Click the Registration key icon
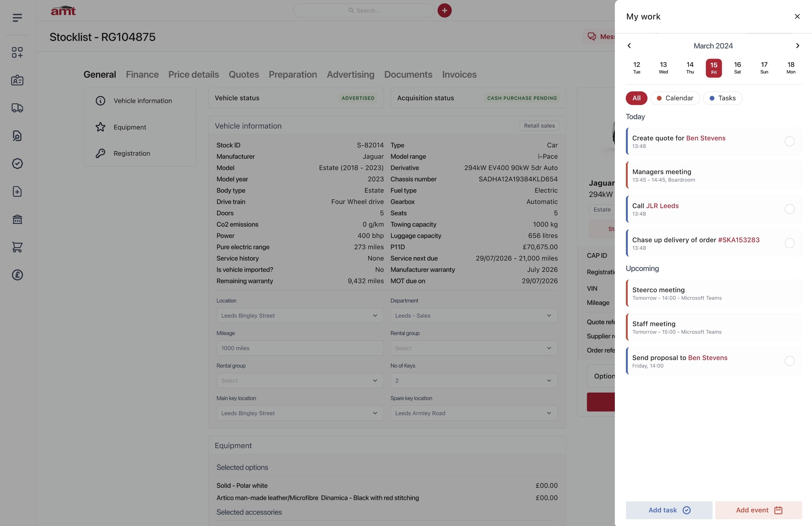The height and width of the screenshot is (526, 812). click(100, 153)
